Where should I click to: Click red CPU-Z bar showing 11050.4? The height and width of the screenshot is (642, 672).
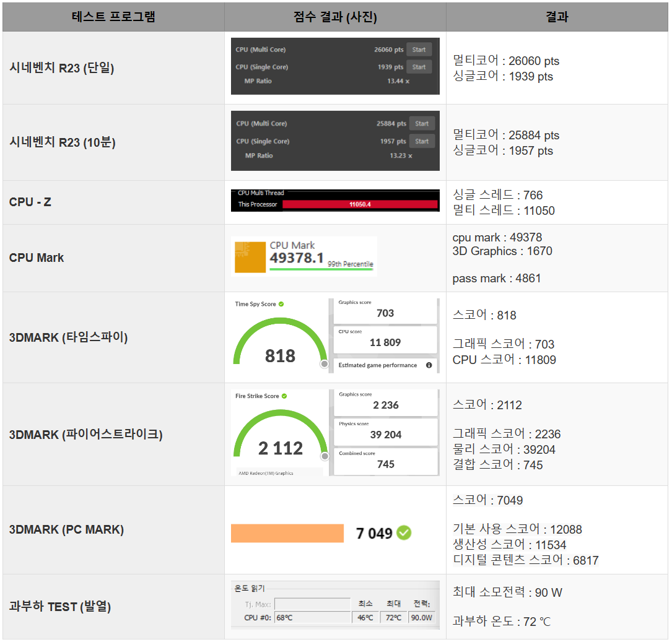pyautogui.click(x=360, y=204)
